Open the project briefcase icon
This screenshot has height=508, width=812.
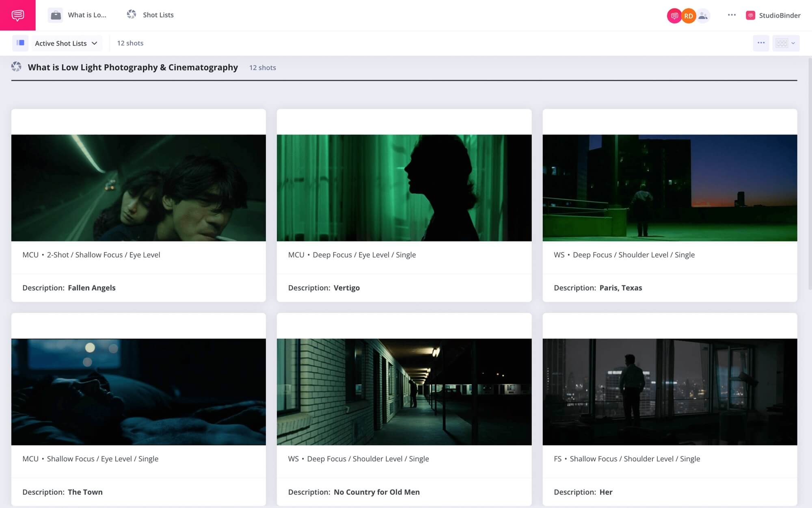56,15
